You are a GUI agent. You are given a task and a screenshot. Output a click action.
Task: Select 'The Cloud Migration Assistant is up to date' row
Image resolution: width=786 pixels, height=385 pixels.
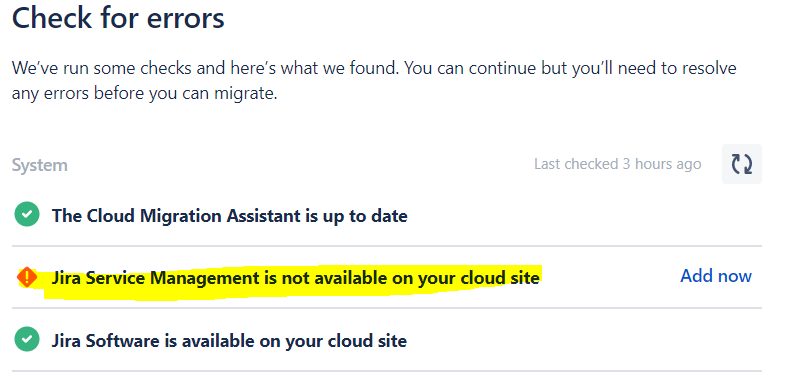point(386,215)
